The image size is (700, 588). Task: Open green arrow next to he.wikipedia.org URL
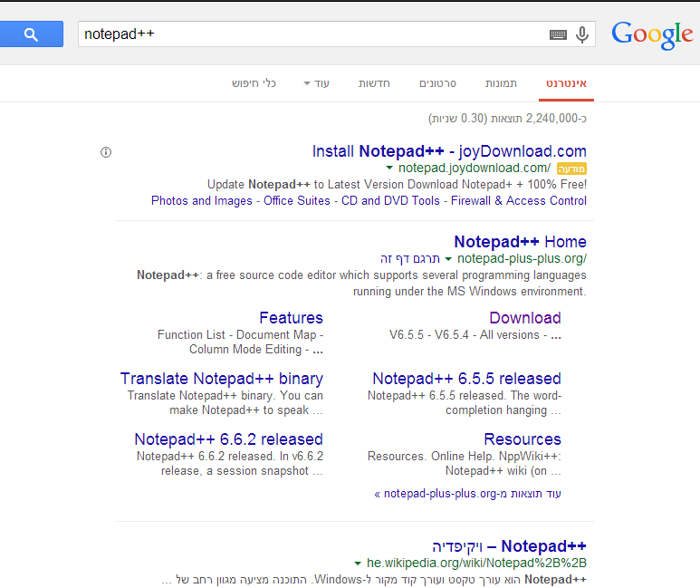358,563
